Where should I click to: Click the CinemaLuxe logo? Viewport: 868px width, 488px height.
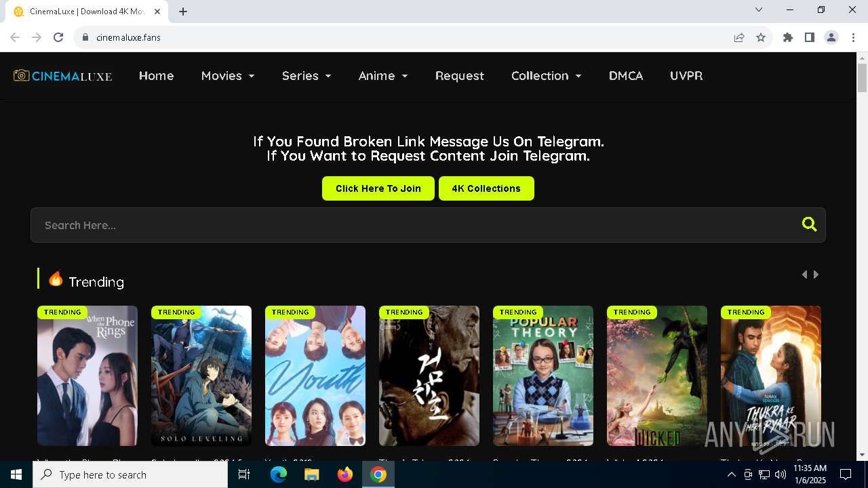pos(62,76)
